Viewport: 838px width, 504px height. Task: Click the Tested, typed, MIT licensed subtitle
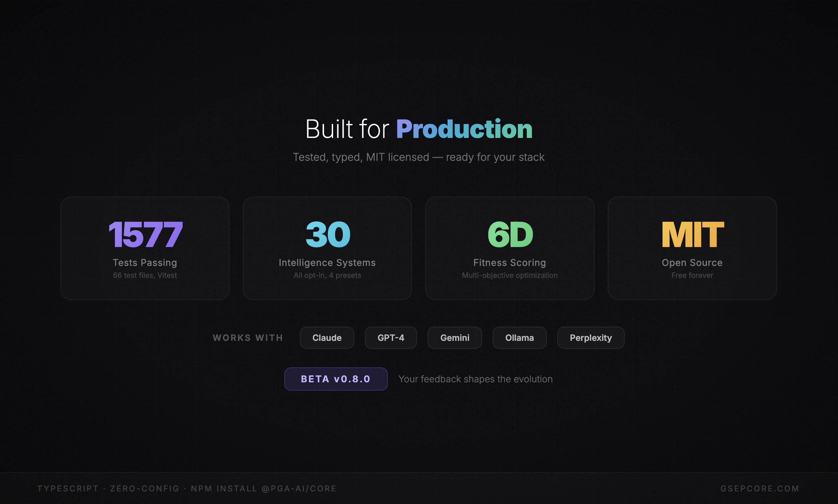pos(418,157)
